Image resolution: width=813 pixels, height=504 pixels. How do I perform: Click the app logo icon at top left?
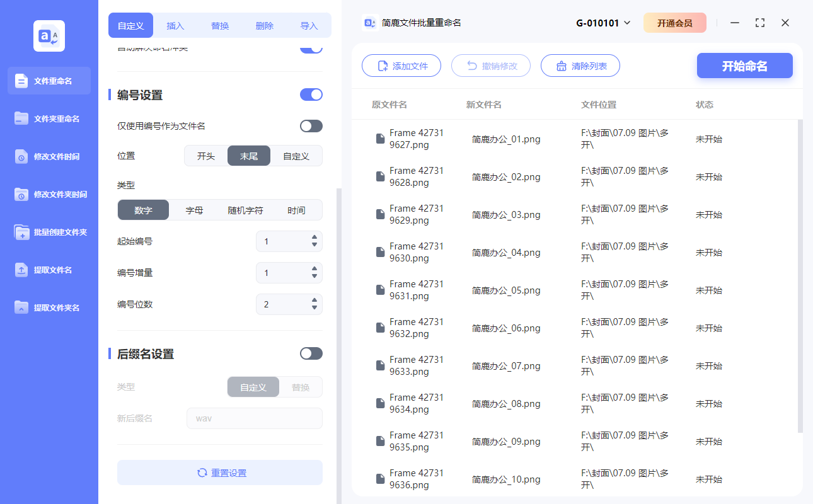click(49, 36)
